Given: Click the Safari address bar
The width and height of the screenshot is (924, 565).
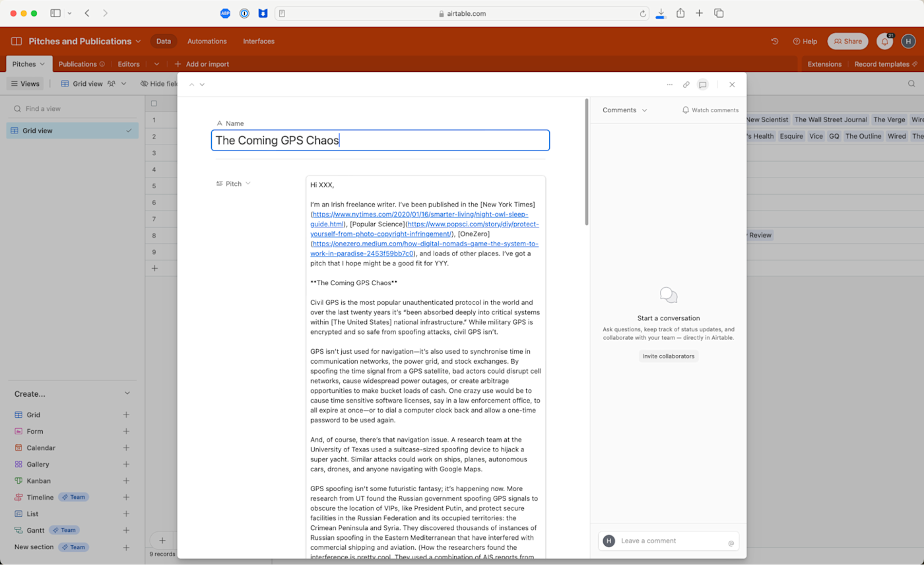Looking at the screenshot, I should click(462, 13).
